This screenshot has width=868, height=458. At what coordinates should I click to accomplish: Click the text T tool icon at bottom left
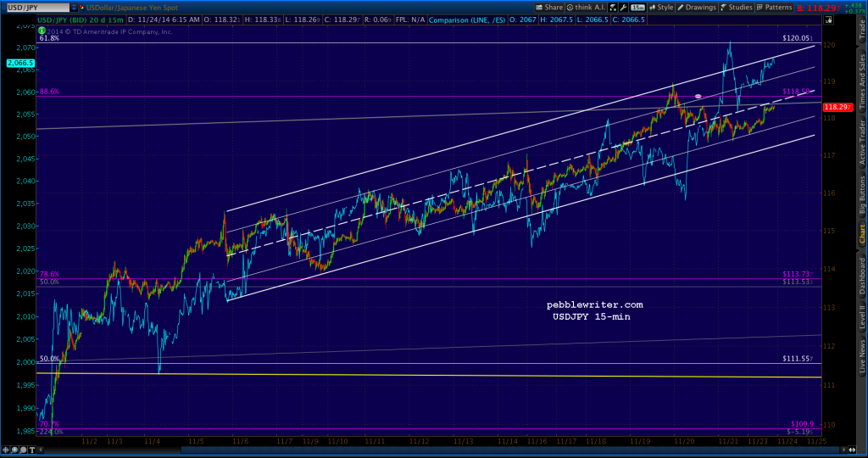(x=32, y=450)
